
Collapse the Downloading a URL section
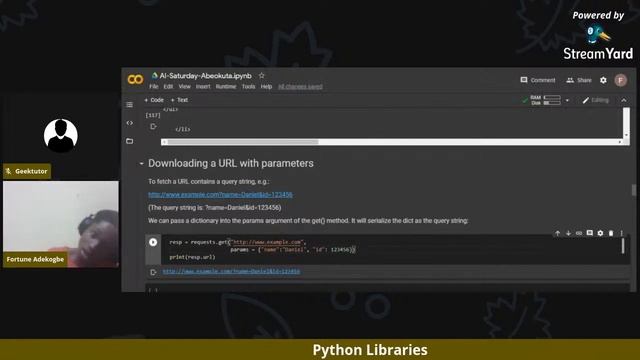click(141, 163)
